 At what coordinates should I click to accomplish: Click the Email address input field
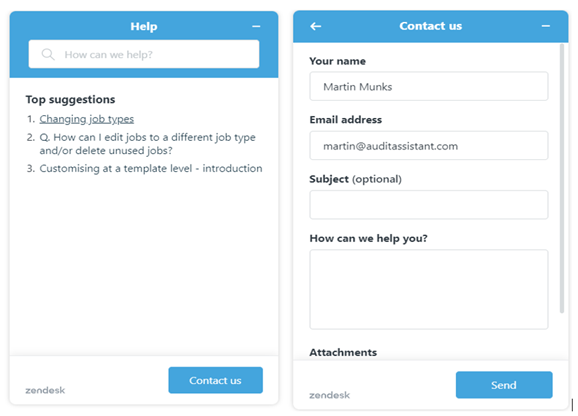pyautogui.click(x=429, y=146)
